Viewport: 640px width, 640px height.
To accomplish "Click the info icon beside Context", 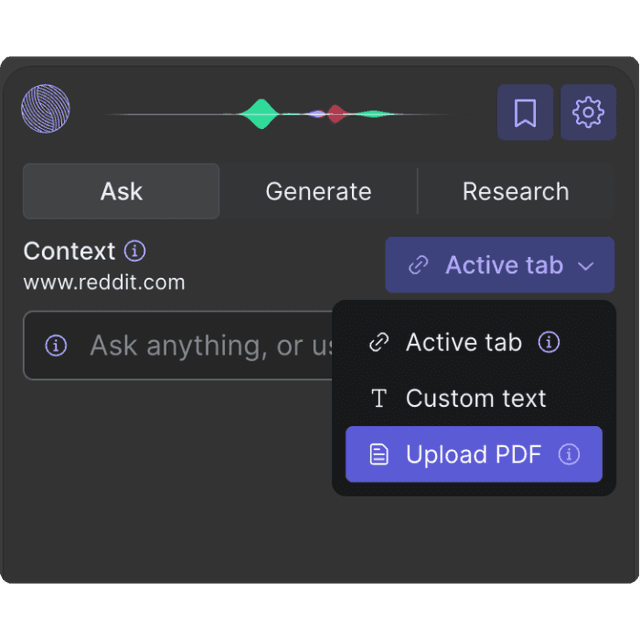I will click(135, 250).
